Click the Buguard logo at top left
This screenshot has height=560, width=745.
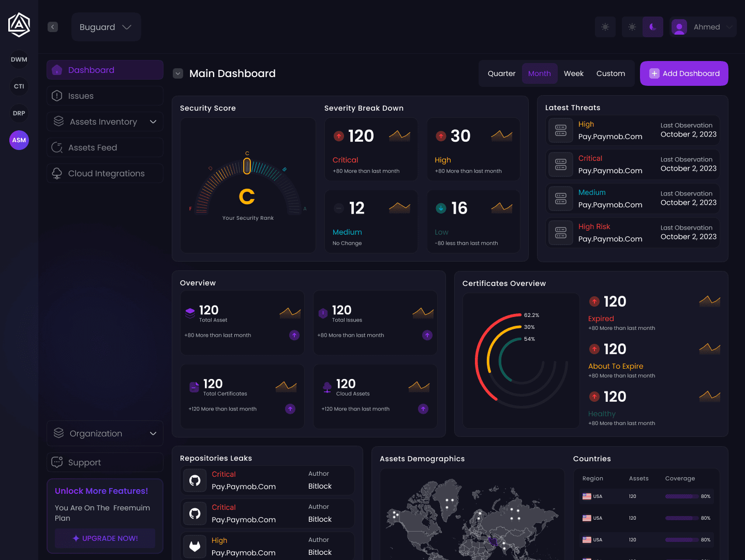(19, 24)
